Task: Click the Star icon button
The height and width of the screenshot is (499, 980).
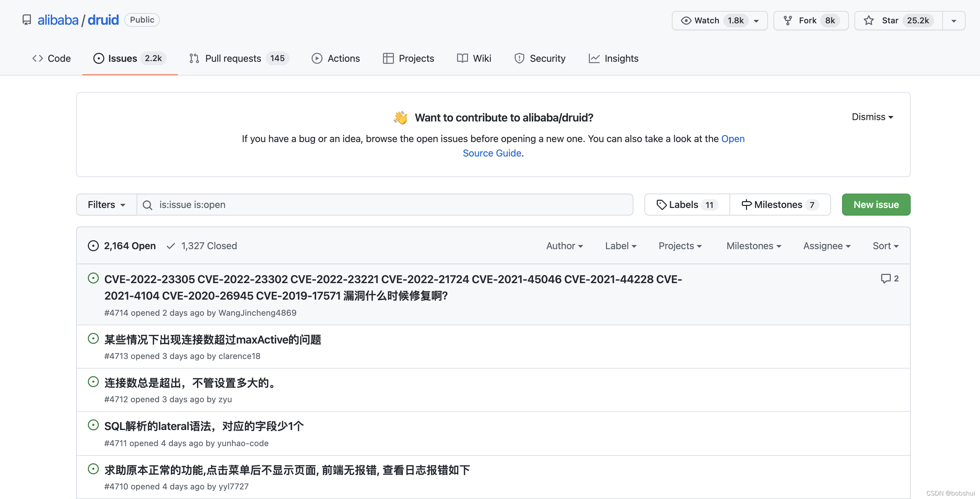Action: coord(868,21)
